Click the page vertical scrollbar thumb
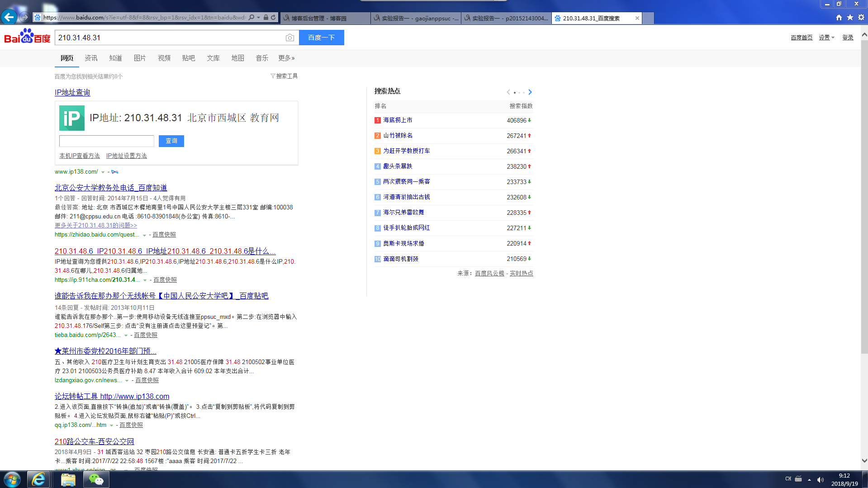The height and width of the screenshot is (488, 868). click(x=864, y=197)
